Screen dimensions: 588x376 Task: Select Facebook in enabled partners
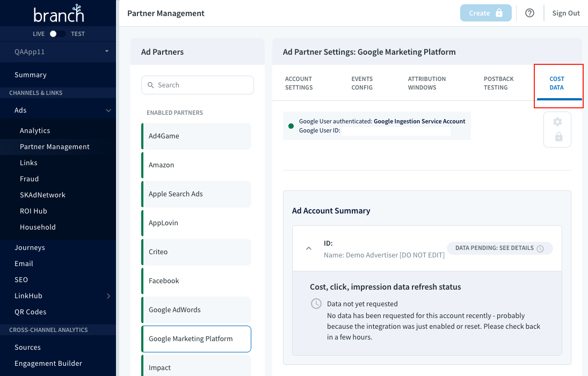[197, 281]
